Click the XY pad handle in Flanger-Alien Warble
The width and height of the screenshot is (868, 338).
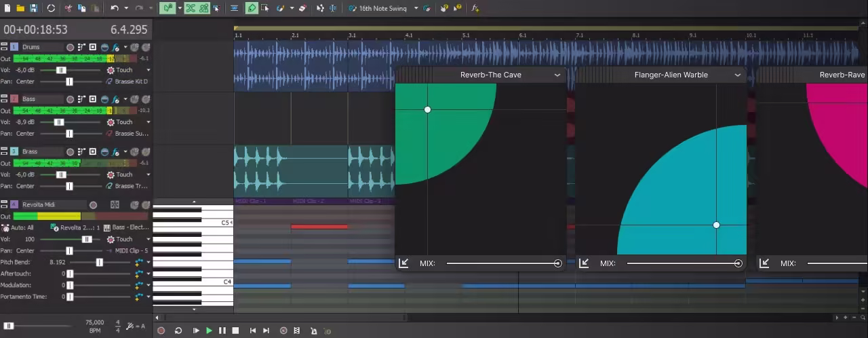[716, 225]
